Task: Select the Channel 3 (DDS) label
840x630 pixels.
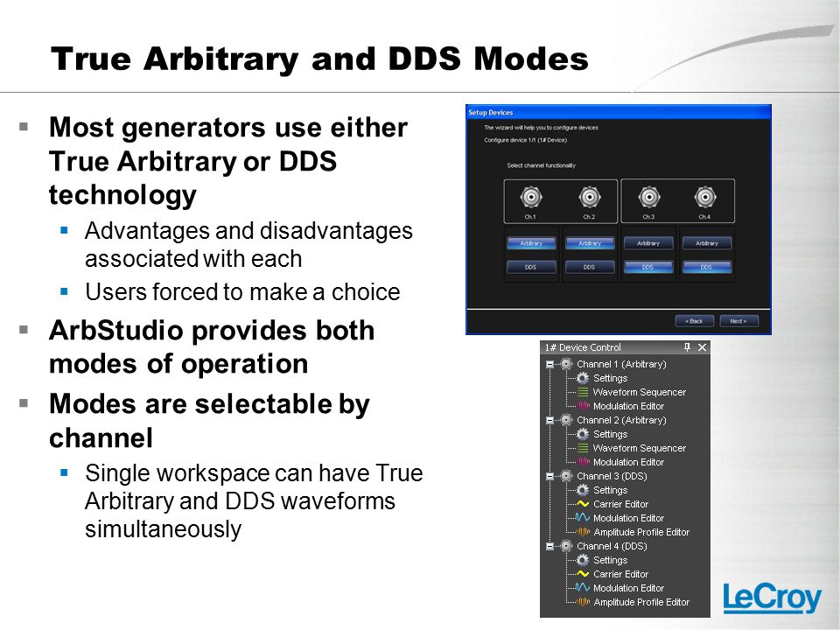Action: point(612,476)
